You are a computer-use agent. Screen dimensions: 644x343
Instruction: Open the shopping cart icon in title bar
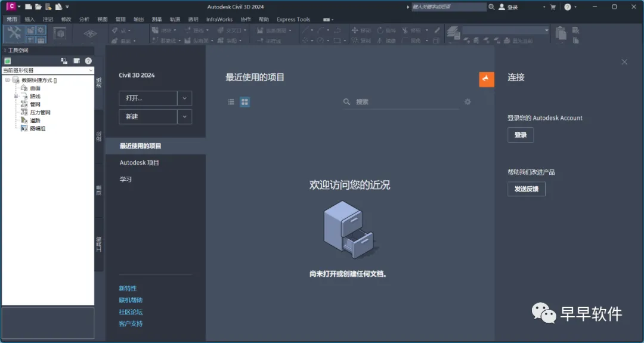pyautogui.click(x=553, y=7)
